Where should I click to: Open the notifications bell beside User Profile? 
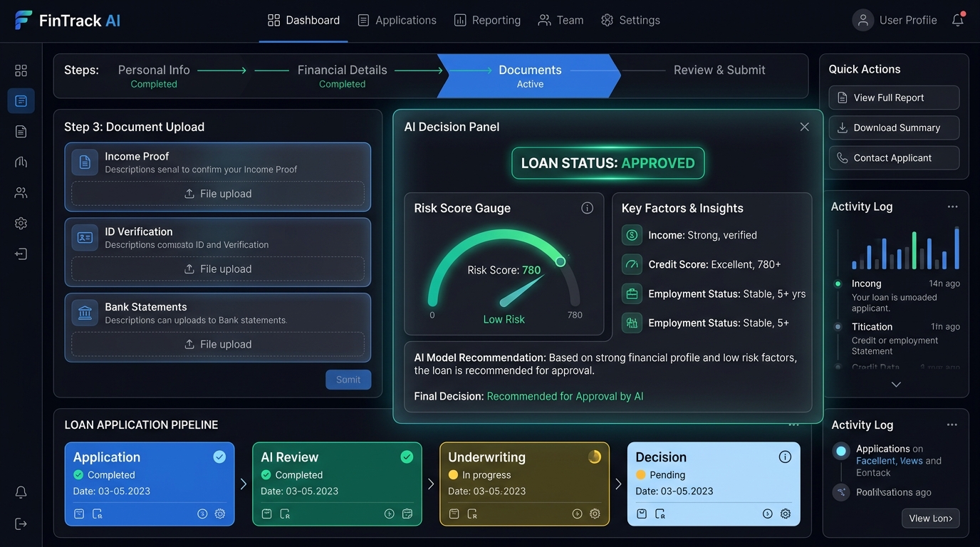[958, 20]
